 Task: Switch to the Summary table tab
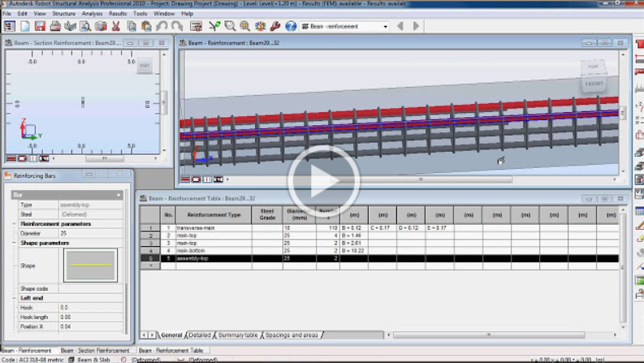pyautogui.click(x=238, y=335)
